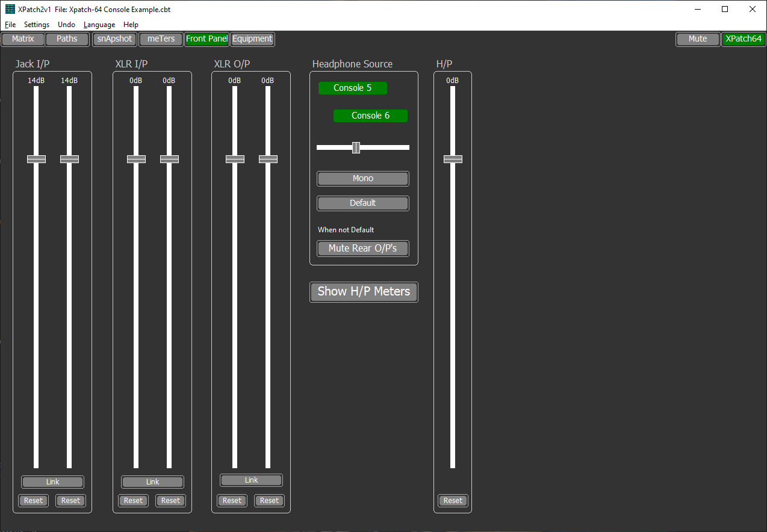
Task: Select the Front Panel tab
Action: tap(206, 39)
